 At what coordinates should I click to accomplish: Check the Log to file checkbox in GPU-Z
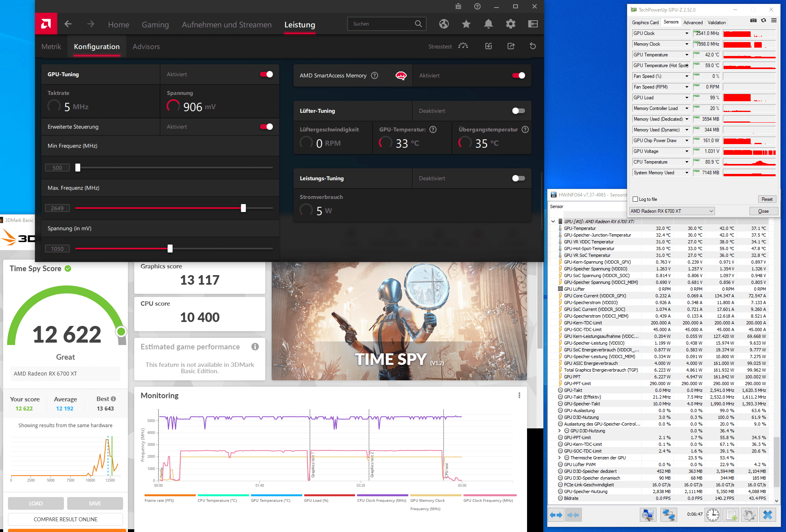click(635, 199)
